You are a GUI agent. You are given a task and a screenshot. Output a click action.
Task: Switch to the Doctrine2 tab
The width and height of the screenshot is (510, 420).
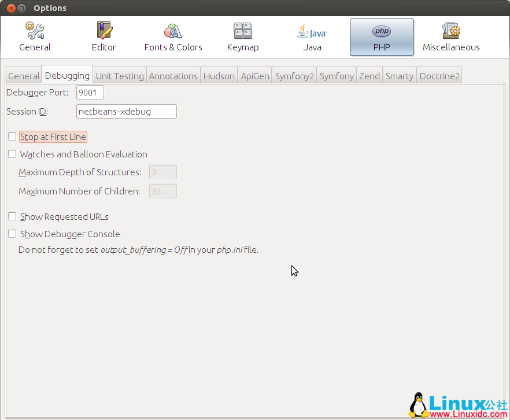pyautogui.click(x=439, y=76)
